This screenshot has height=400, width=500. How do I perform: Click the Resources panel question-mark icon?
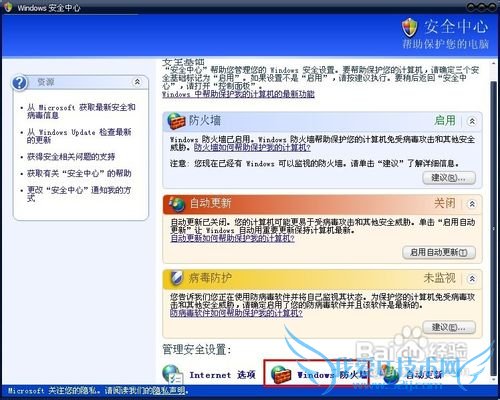(x=19, y=83)
